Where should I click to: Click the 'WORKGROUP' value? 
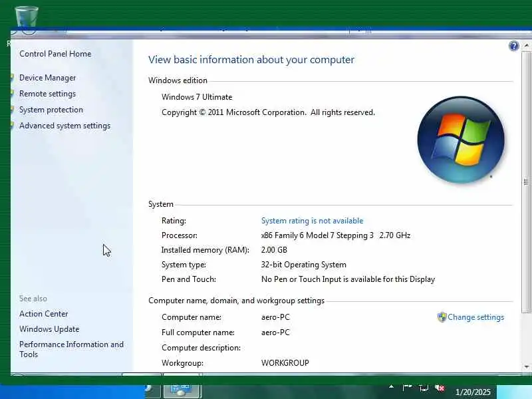tap(285, 363)
